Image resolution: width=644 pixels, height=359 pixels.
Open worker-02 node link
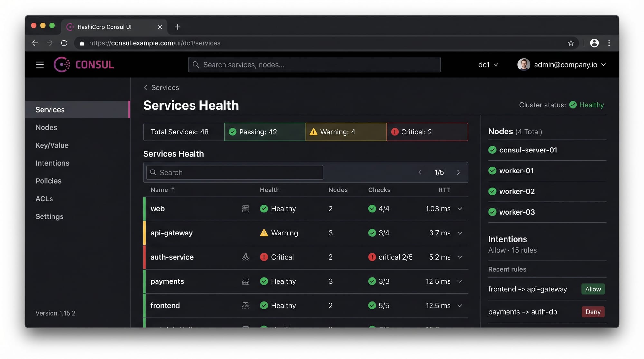[516, 191]
